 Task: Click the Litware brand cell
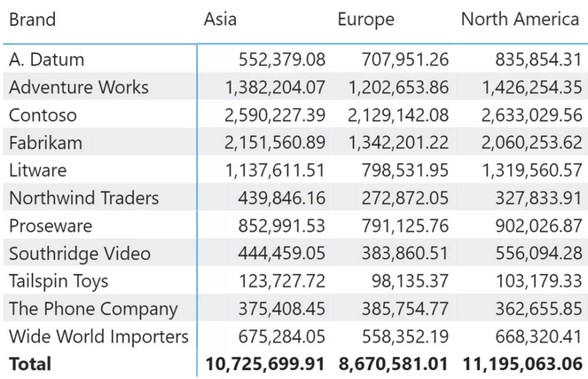[37, 170]
